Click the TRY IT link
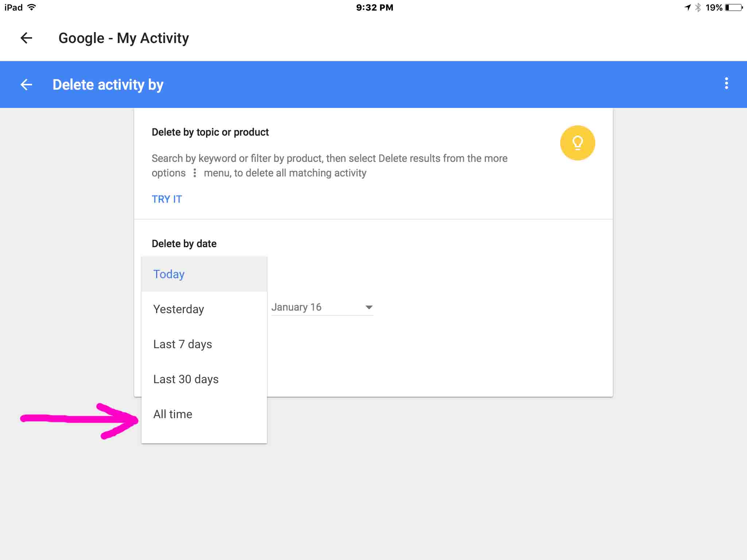747x560 pixels. [167, 199]
